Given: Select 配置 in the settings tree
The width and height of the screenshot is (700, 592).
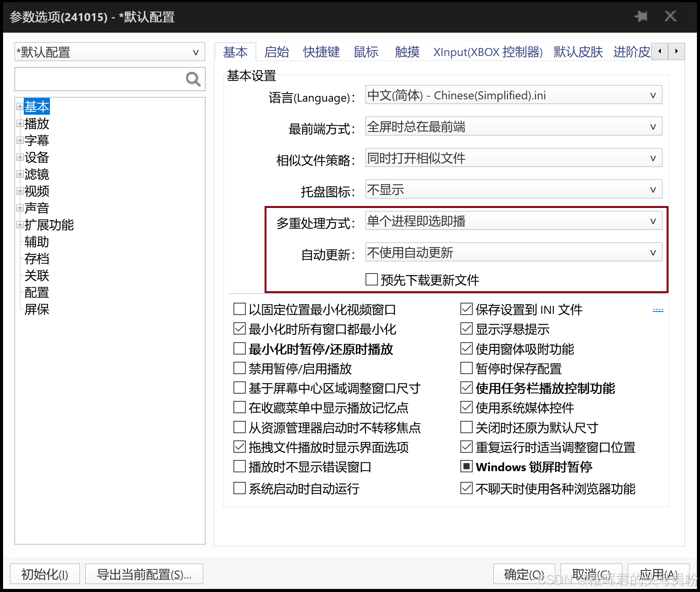Looking at the screenshot, I should [x=37, y=292].
